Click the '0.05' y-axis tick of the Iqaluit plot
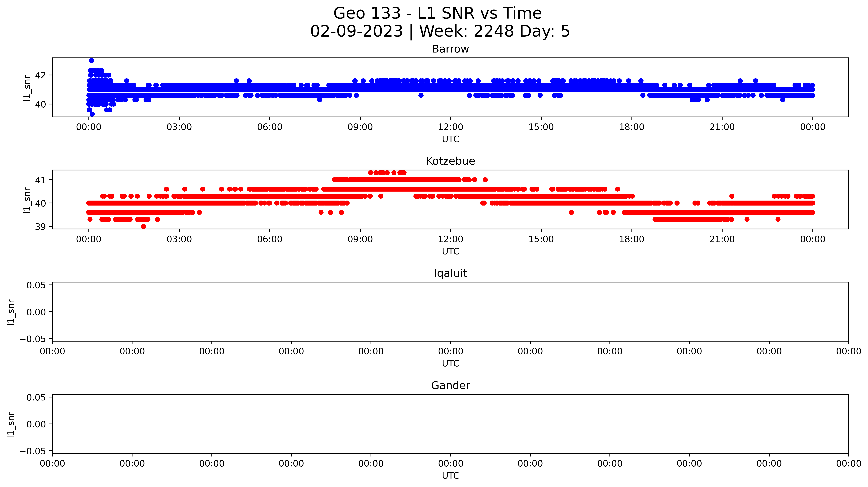 tap(36, 285)
